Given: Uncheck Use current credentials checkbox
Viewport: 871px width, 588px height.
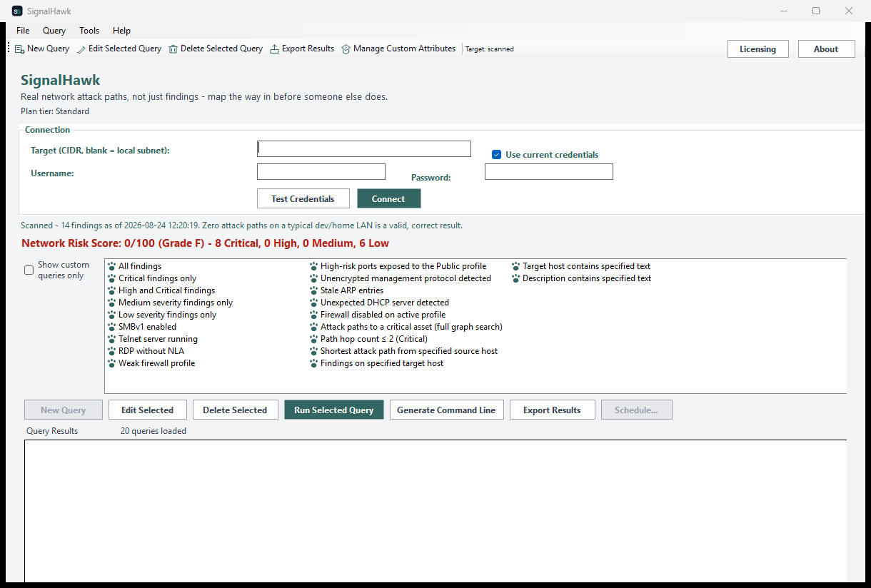Looking at the screenshot, I should point(497,155).
